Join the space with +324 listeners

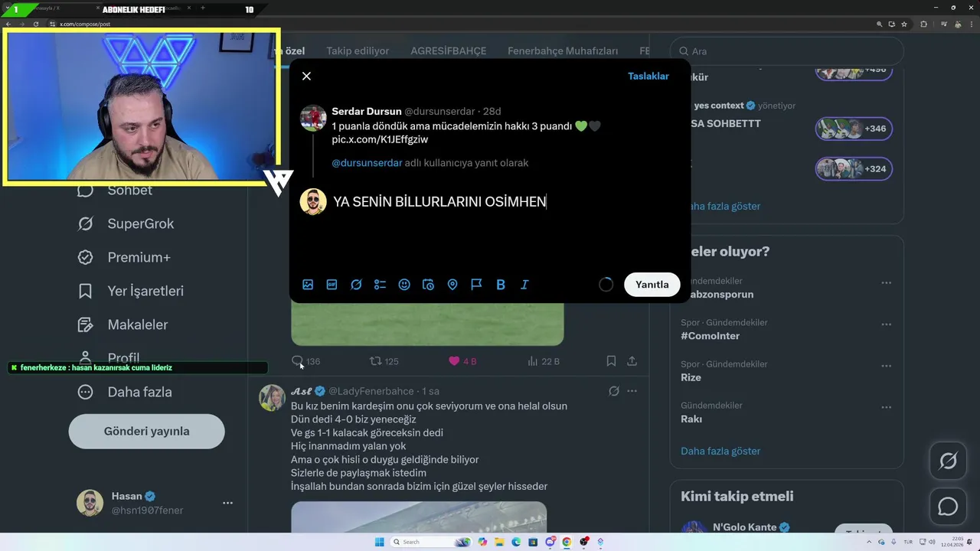pos(854,168)
